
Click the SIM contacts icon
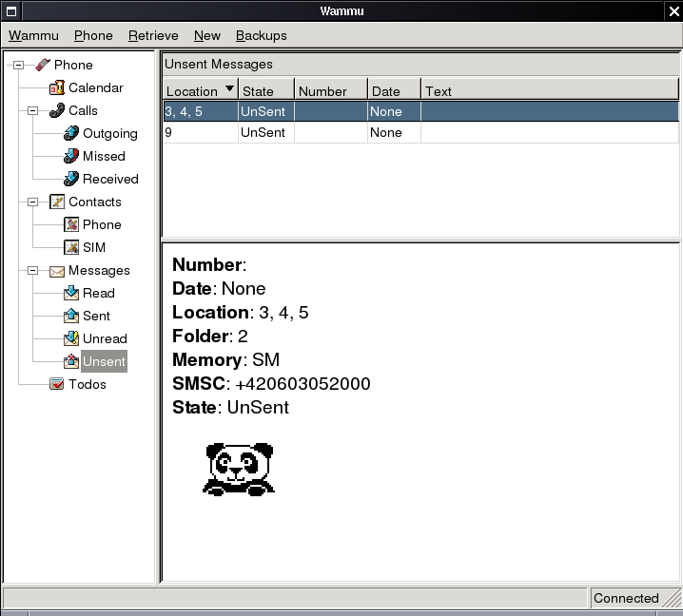71,247
